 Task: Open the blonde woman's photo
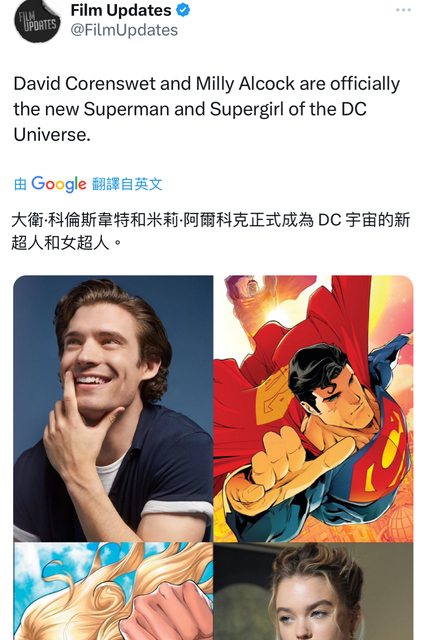314,591
